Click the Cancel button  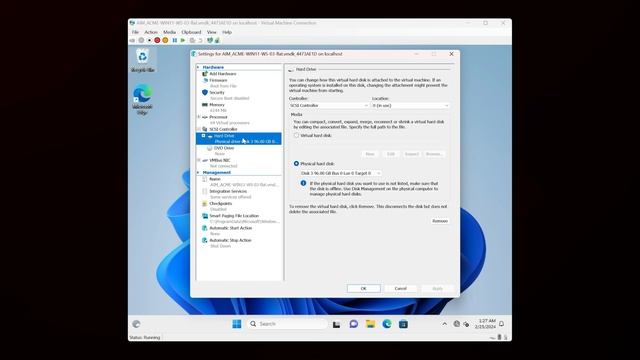[400, 289]
